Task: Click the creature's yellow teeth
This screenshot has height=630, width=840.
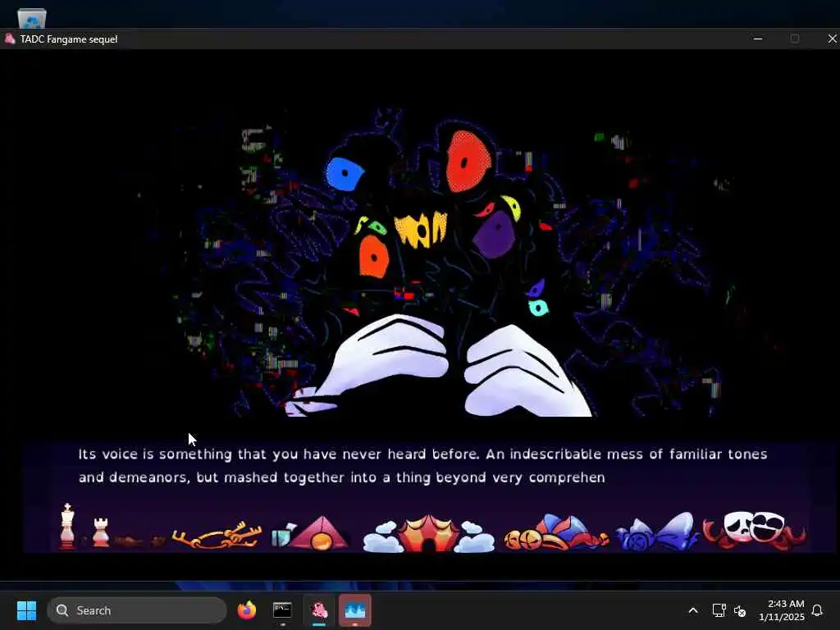Action: pos(421,230)
